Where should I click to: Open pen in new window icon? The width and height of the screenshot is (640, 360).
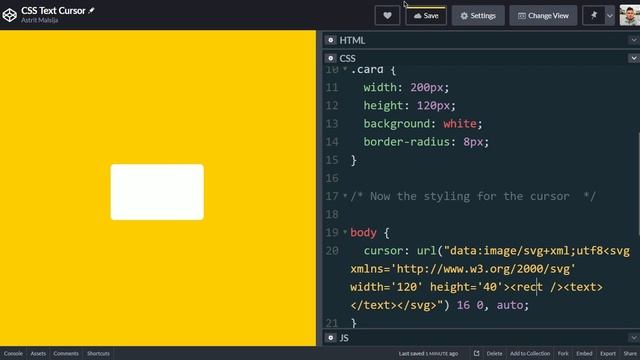tap(476, 353)
